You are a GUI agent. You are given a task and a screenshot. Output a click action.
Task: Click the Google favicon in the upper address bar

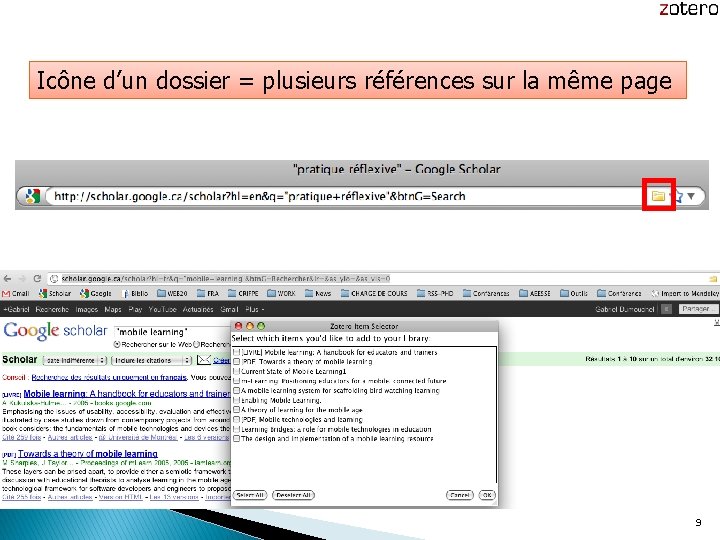pos(32,196)
